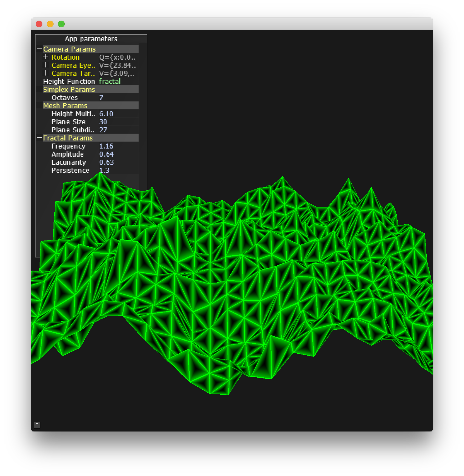This screenshot has width=464, height=476.
Task: Edit the Frequency value 1.16
Action: [106, 146]
